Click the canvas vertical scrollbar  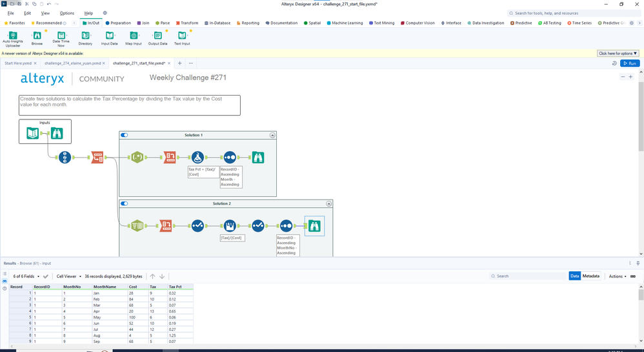tap(641, 116)
